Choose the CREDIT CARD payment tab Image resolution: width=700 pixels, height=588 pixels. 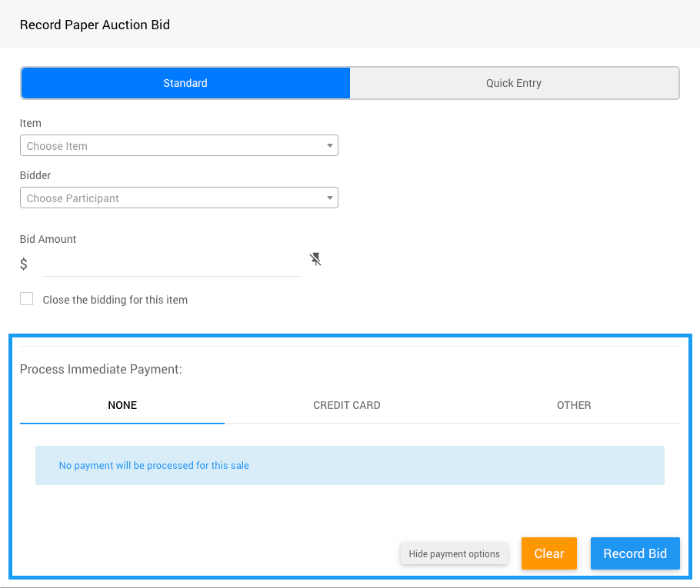coord(347,405)
